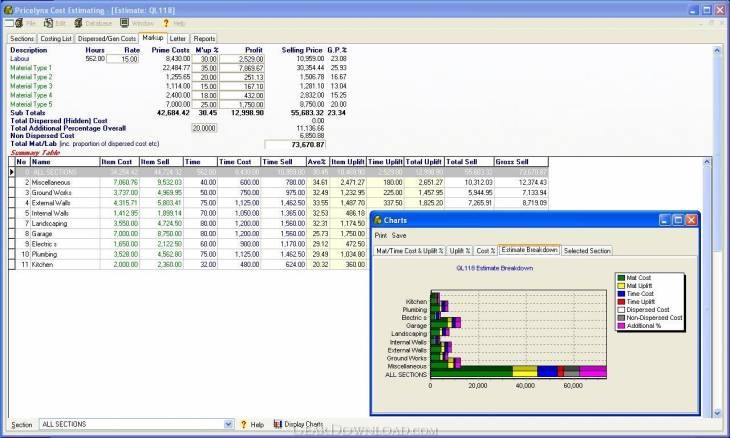Select the Miscellaneous row in summary table
Image resolution: width=730 pixels, height=438 pixels.
(x=278, y=182)
